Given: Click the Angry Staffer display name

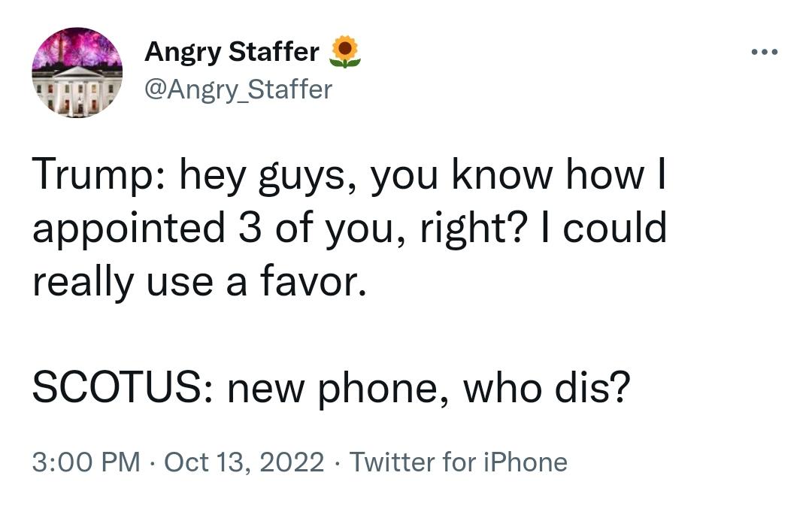Looking at the screenshot, I should pos(232,52).
